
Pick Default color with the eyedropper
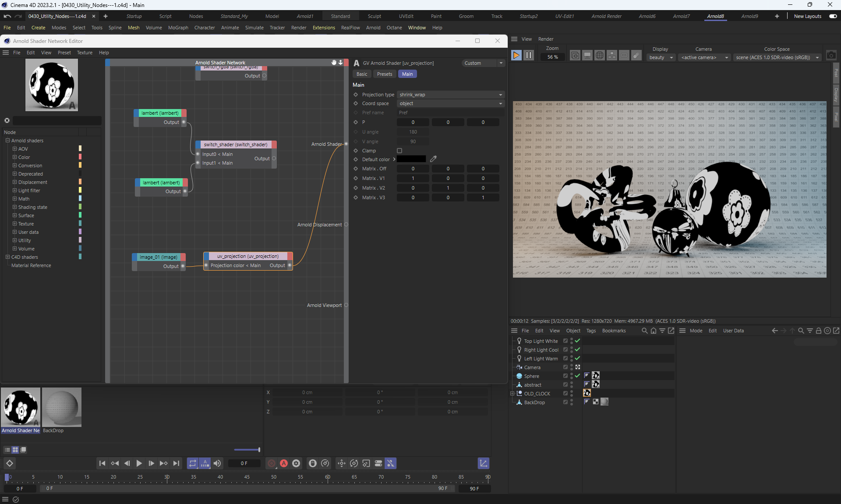tap(433, 159)
